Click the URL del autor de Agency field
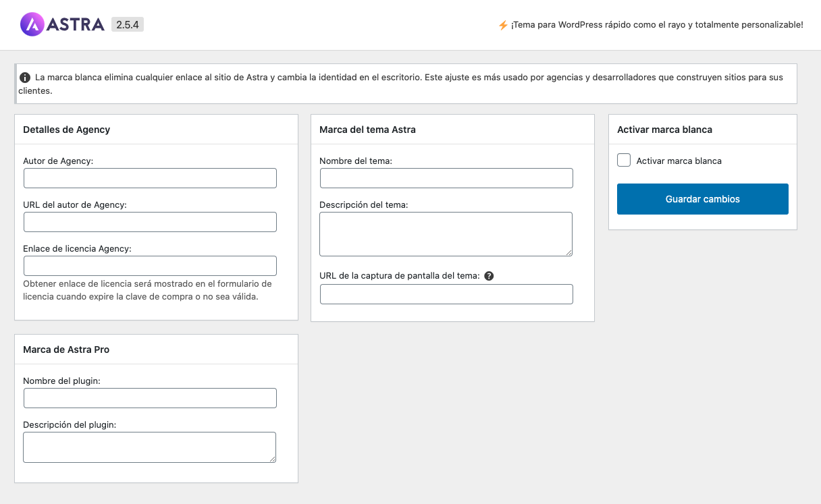The image size is (821, 504). pyautogui.click(x=150, y=222)
